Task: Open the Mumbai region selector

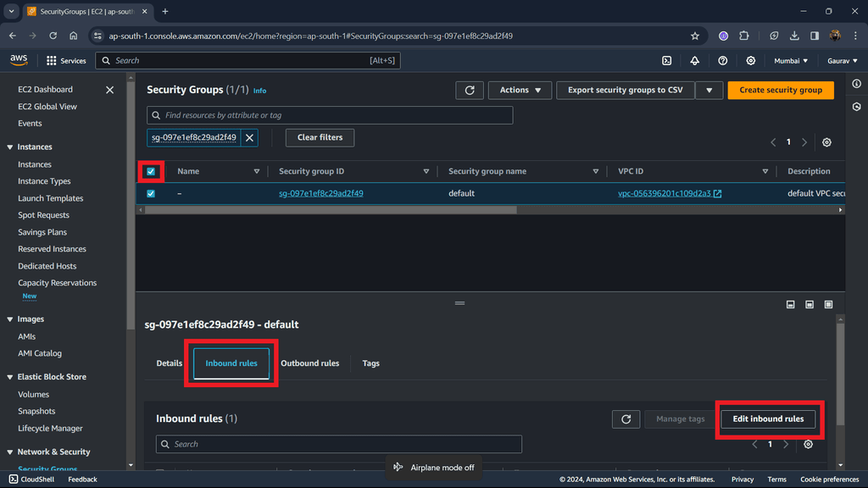Action: 791,61
